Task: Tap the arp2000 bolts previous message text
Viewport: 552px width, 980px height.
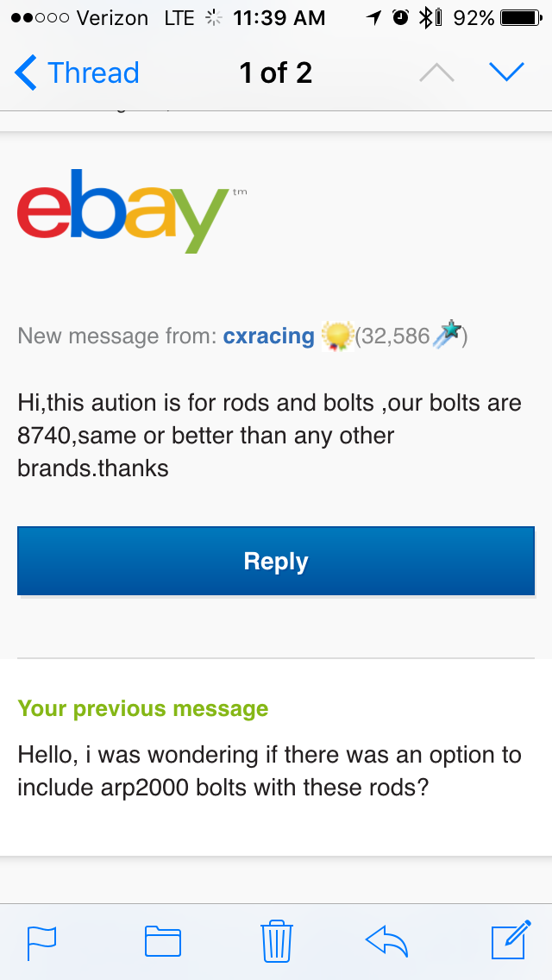Action: point(269,771)
